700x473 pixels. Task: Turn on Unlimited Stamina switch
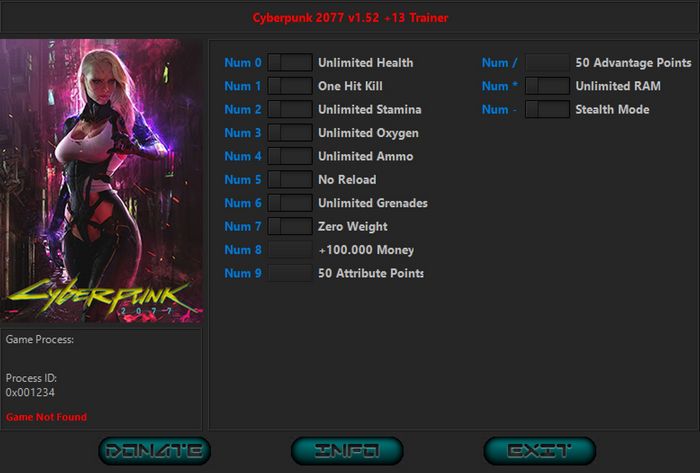coord(290,109)
